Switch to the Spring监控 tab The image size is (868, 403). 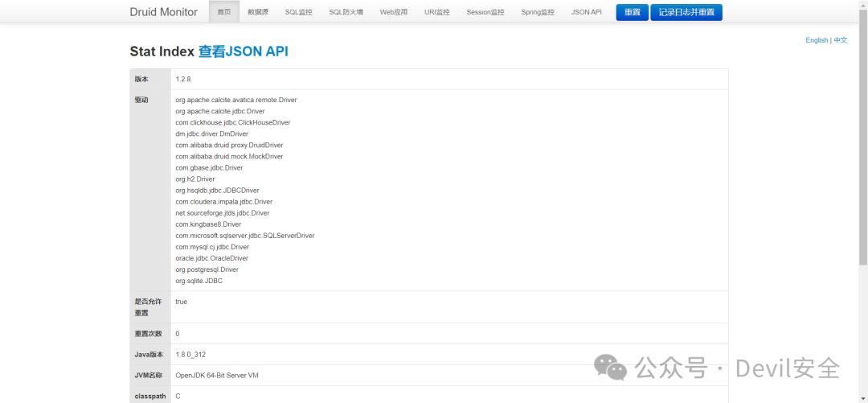[x=538, y=12]
